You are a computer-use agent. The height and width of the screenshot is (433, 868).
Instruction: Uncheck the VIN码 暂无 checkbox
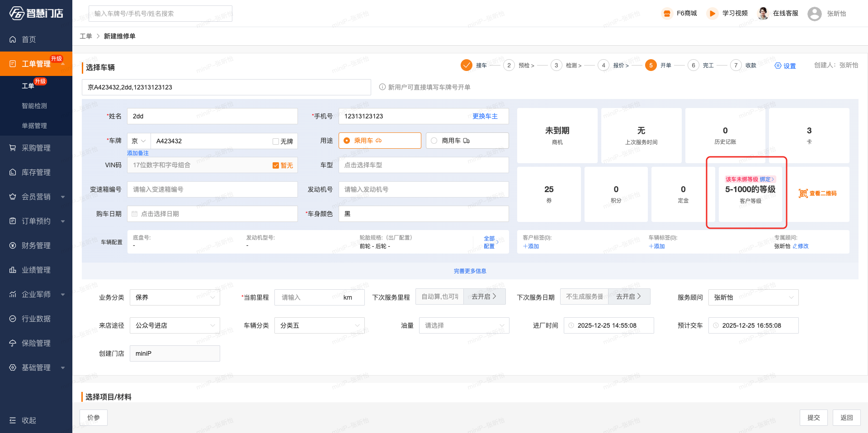[x=276, y=165]
